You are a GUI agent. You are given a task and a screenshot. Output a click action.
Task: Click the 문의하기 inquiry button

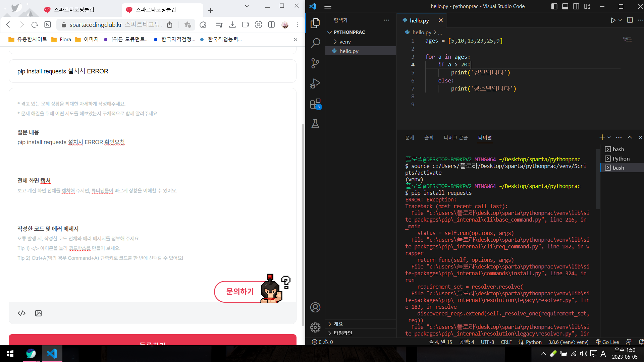239,292
